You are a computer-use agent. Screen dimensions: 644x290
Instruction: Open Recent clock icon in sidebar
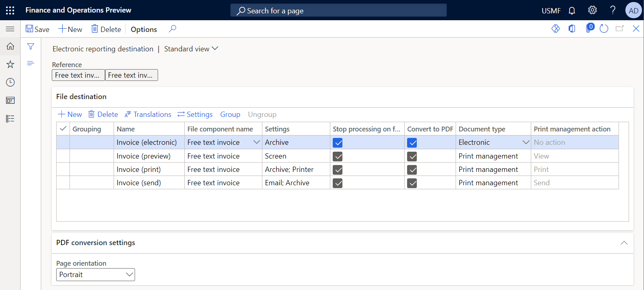10,83
